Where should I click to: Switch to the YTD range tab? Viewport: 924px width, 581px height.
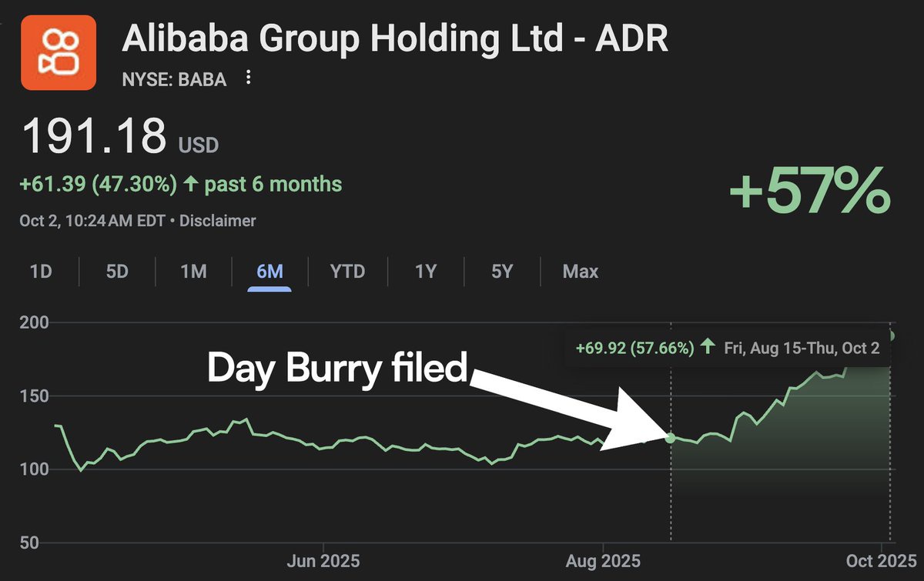coord(347,272)
